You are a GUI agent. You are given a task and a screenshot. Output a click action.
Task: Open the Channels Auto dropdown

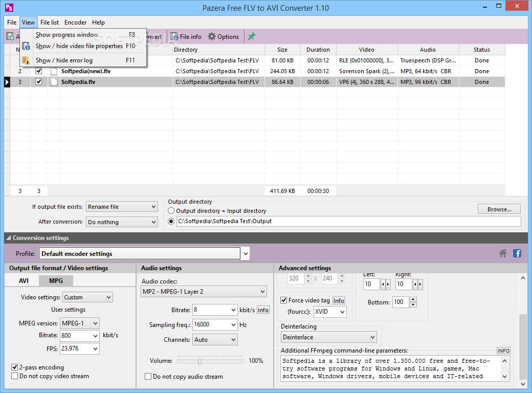[x=215, y=340]
